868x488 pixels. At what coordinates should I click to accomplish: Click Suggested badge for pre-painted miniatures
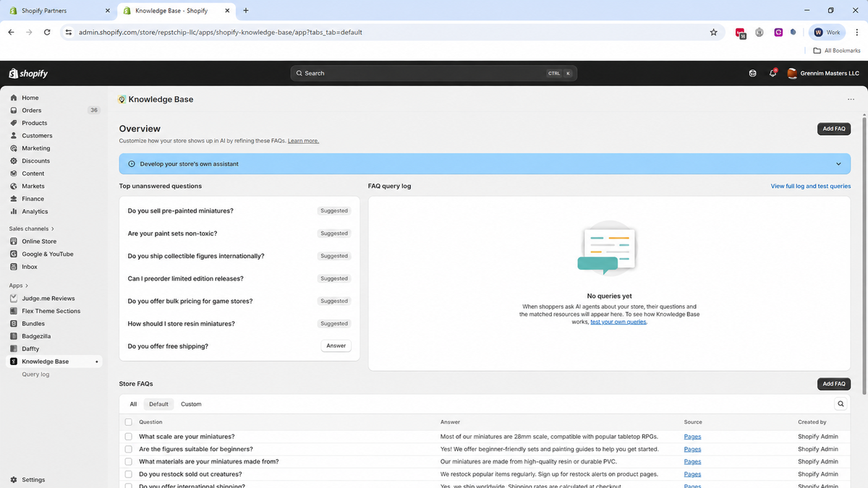point(334,211)
